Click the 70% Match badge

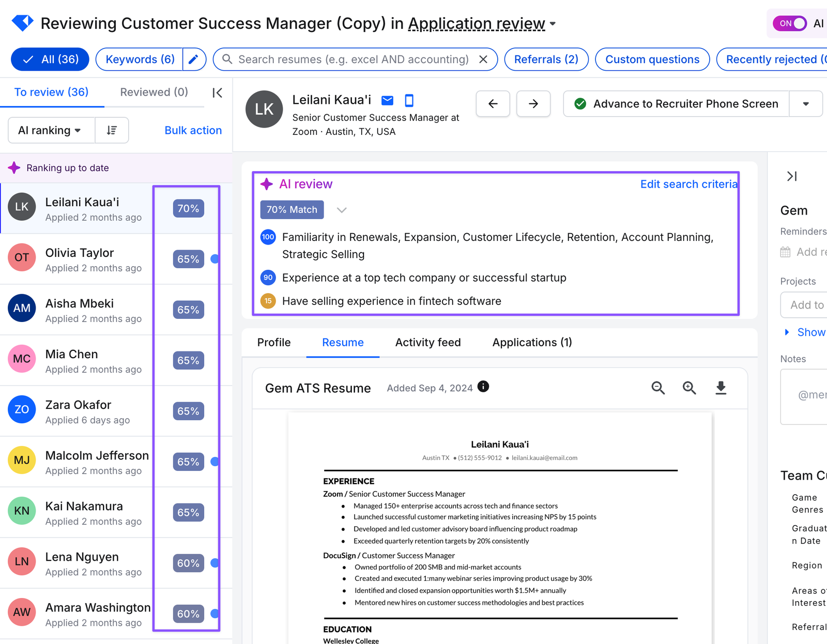(x=292, y=210)
